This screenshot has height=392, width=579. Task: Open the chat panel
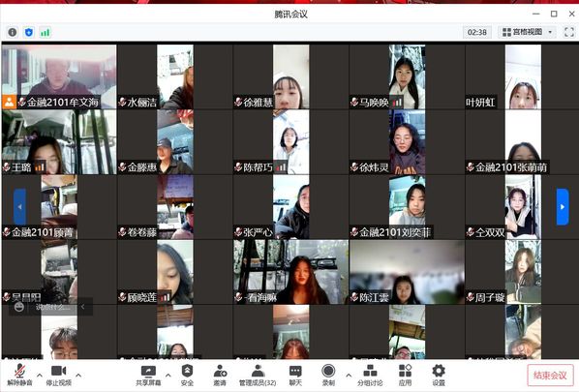295,375
